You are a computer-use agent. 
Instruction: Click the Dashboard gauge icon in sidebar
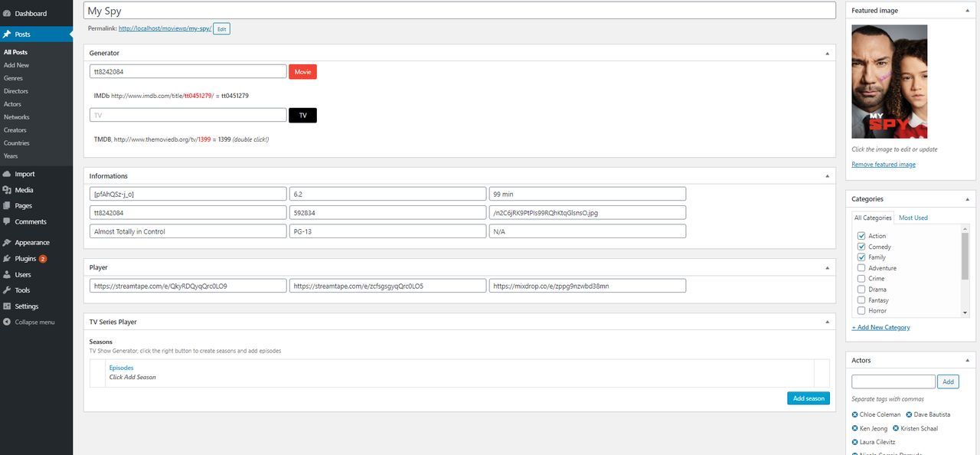(7, 13)
